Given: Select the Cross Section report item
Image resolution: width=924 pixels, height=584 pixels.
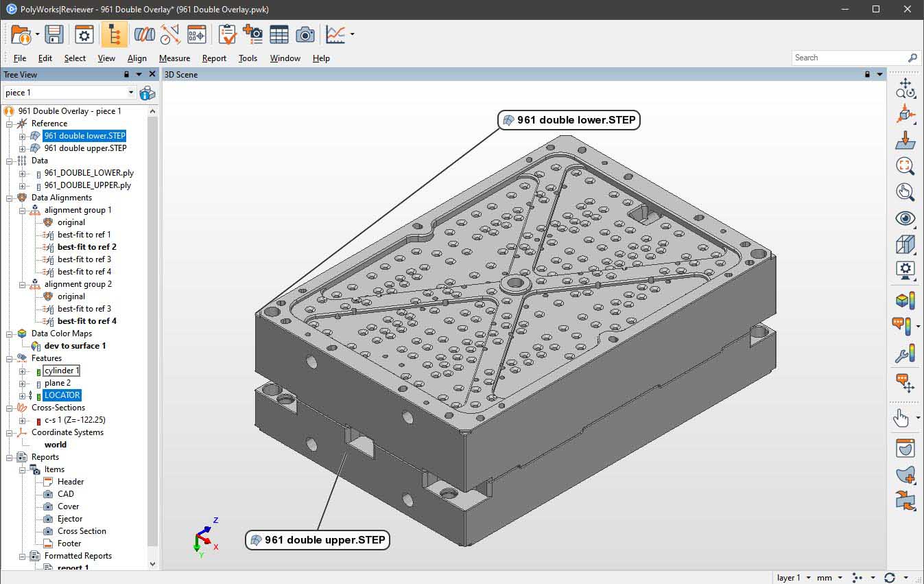Looking at the screenshot, I should point(82,531).
